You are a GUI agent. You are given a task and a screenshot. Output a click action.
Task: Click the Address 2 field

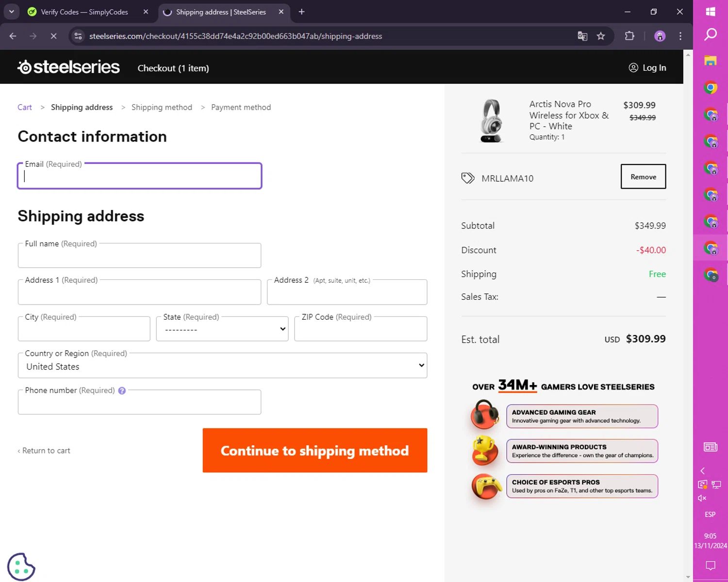point(347,292)
